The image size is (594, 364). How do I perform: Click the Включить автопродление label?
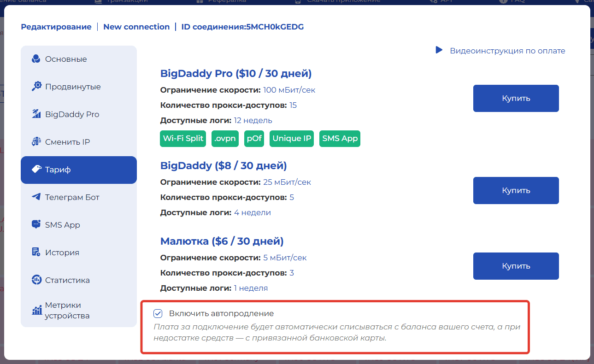tap(221, 313)
